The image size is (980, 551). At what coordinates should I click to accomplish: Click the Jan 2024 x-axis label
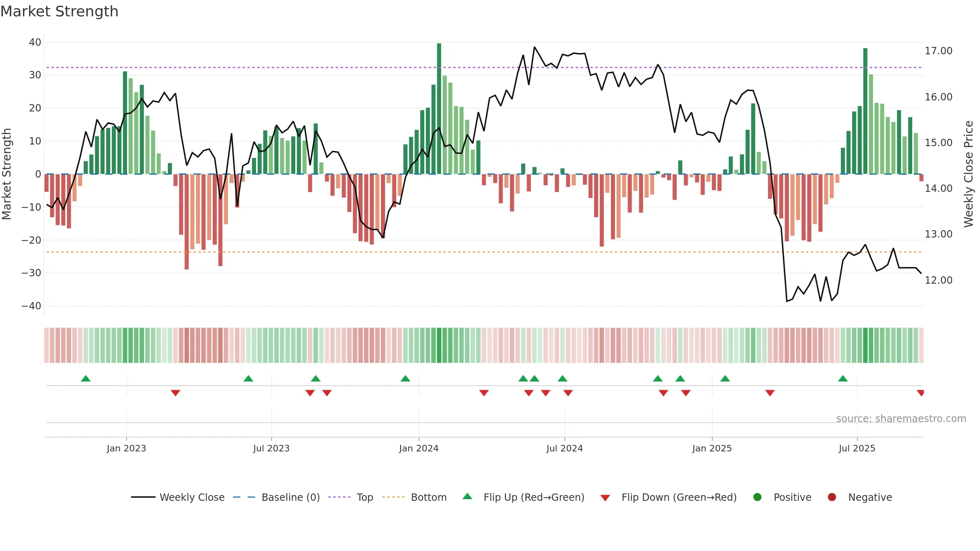419,448
